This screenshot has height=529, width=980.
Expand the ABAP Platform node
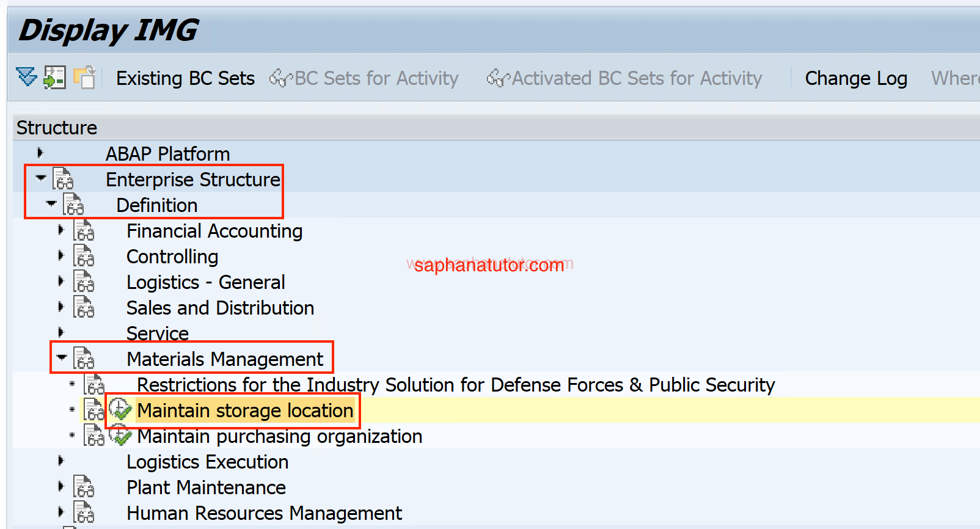pos(40,153)
